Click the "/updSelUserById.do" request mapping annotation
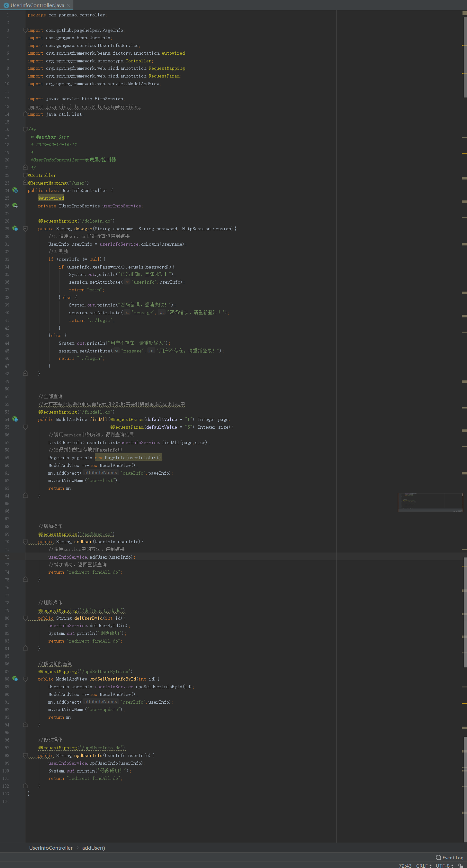Image resolution: width=467 pixels, height=868 pixels. (85, 672)
